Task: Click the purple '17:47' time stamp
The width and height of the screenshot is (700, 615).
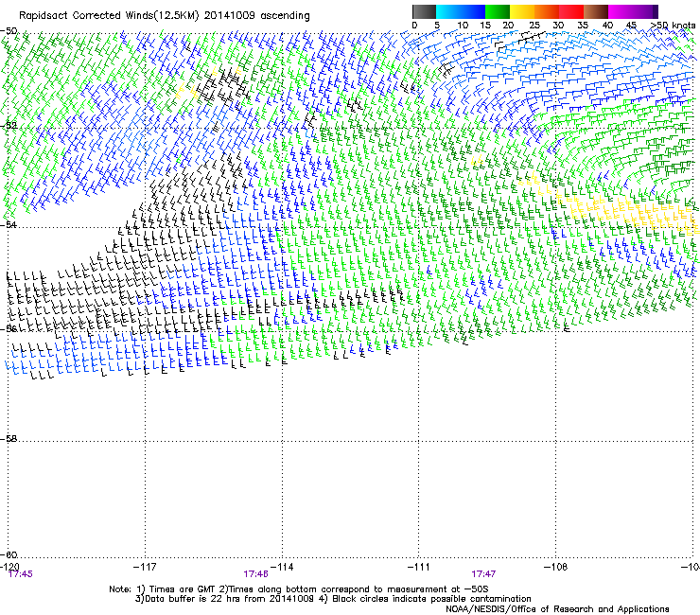Action: [483, 574]
